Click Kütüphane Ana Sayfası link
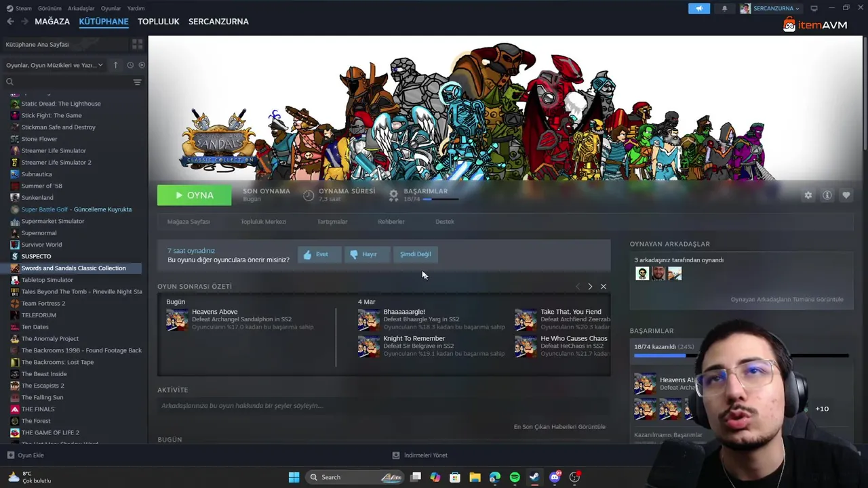868x488 pixels. pos(37,45)
